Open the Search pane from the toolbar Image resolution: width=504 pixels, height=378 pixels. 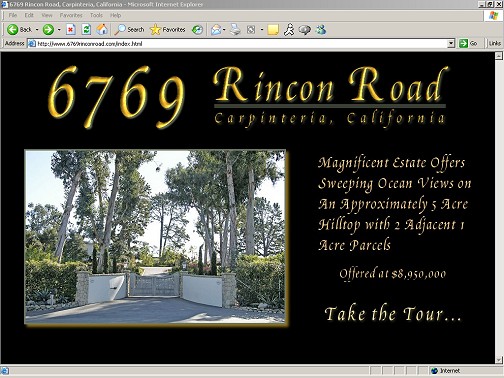[129, 30]
